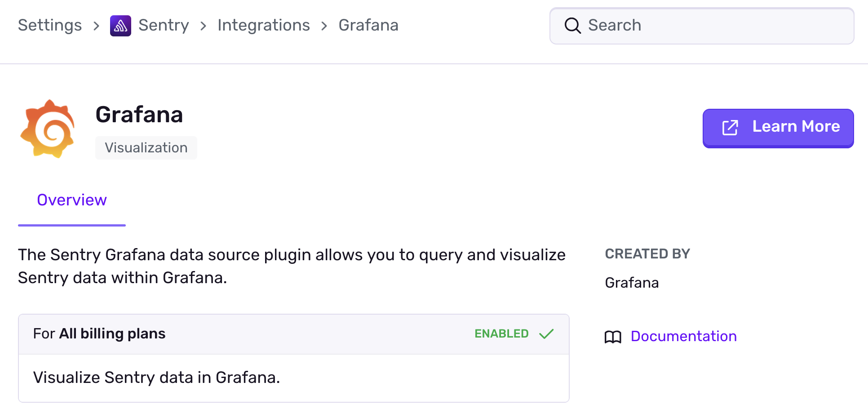Open the Documentation link
The height and width of the screenshot is (418, 868).
point(683,337)
